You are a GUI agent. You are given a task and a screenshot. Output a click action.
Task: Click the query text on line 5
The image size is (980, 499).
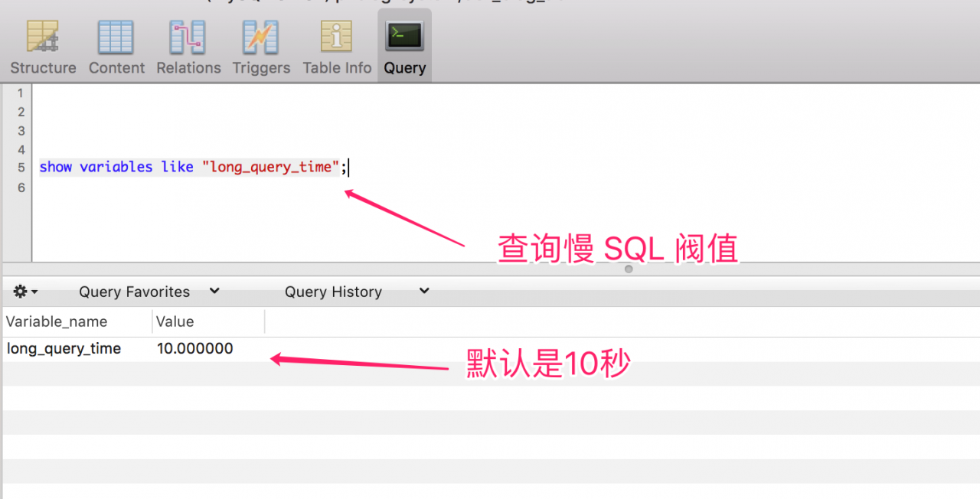(x=193, y=167)
